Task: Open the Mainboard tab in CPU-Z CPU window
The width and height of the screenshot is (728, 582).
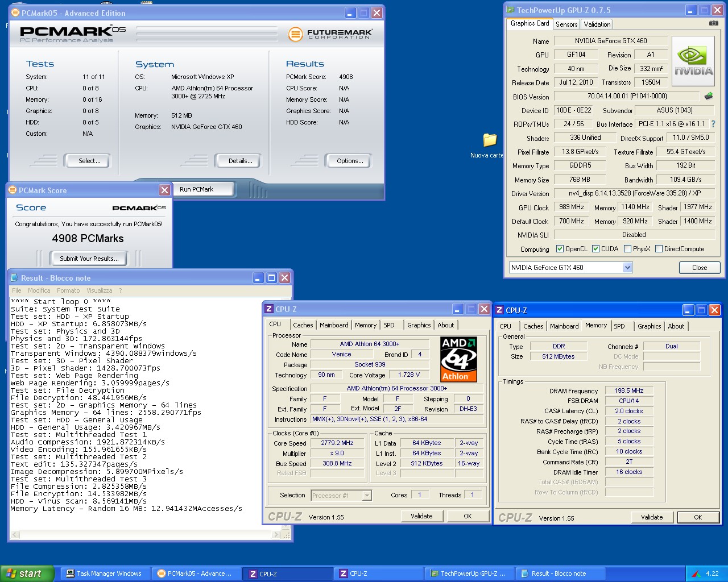Action: 334,325
